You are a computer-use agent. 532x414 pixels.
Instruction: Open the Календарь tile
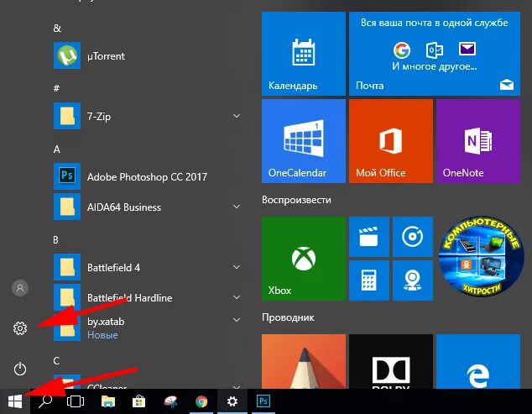pyautogui.click(x=304, y=54)
